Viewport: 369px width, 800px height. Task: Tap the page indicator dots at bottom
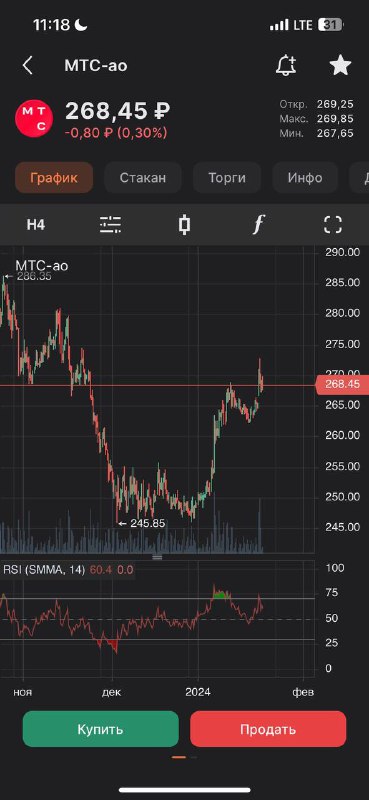pyautogui.click(x=185, y=757)
